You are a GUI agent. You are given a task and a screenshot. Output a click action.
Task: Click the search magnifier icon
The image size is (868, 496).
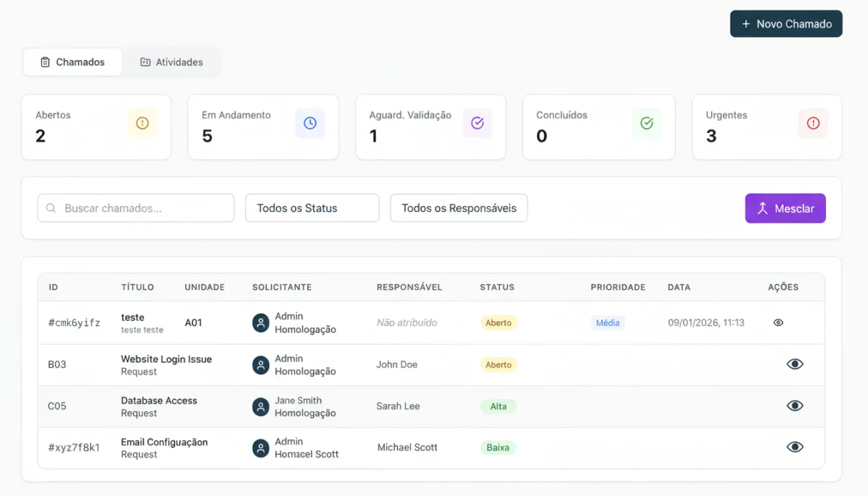click(51, 208)
